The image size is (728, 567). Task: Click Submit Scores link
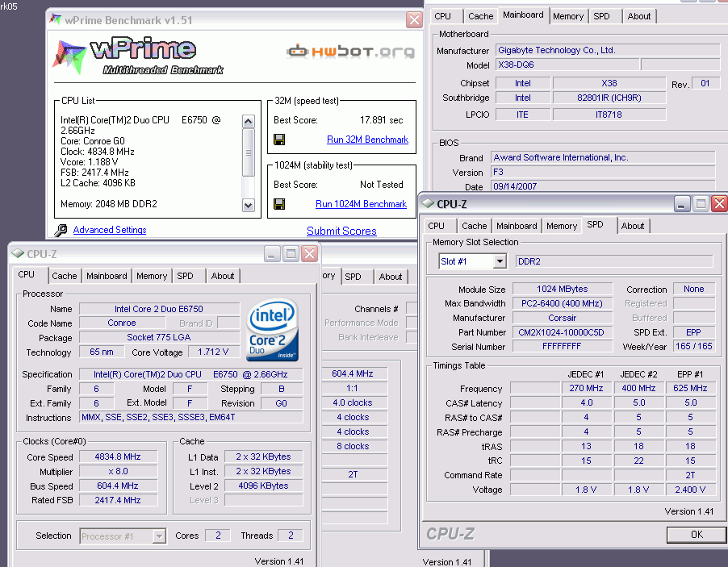pyautogui.click(x=341, y=231)
